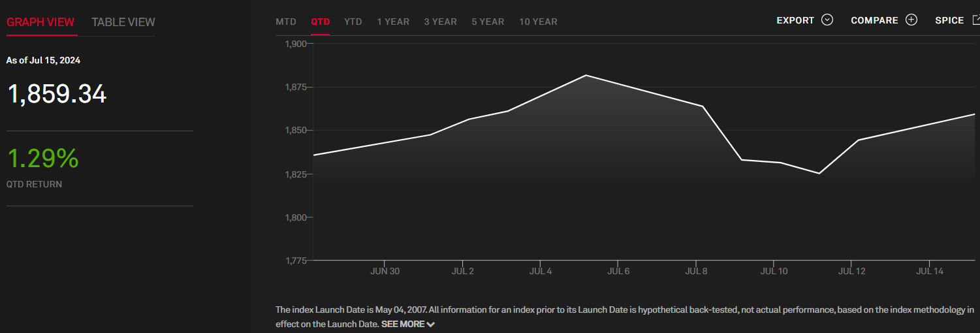980x333 pixels.
Task: Select the 10 Year range option
Action: point(539,22)
